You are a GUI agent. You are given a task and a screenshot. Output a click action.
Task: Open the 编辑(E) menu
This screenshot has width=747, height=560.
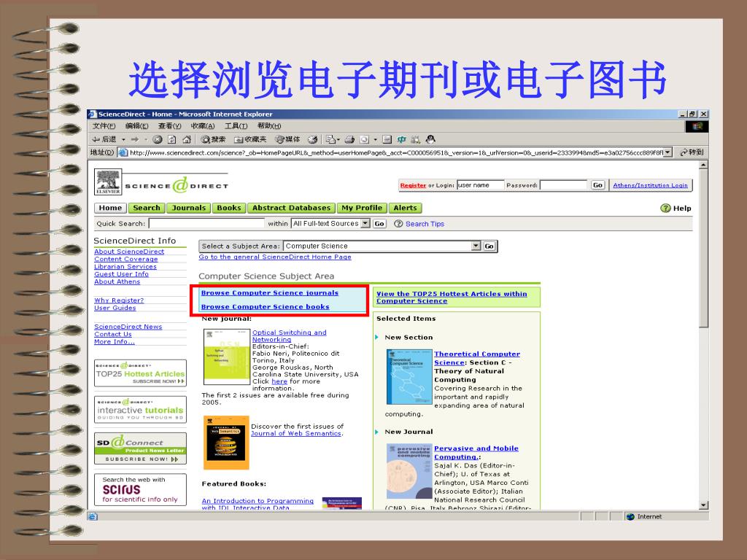point(136,126)
